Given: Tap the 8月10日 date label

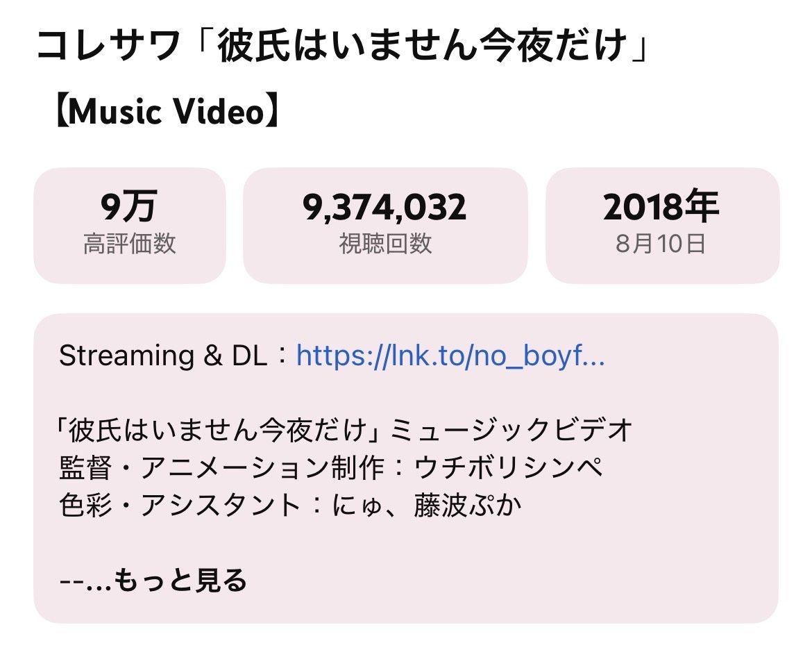Looking at the screenshot, I should [x=661, y=244].
